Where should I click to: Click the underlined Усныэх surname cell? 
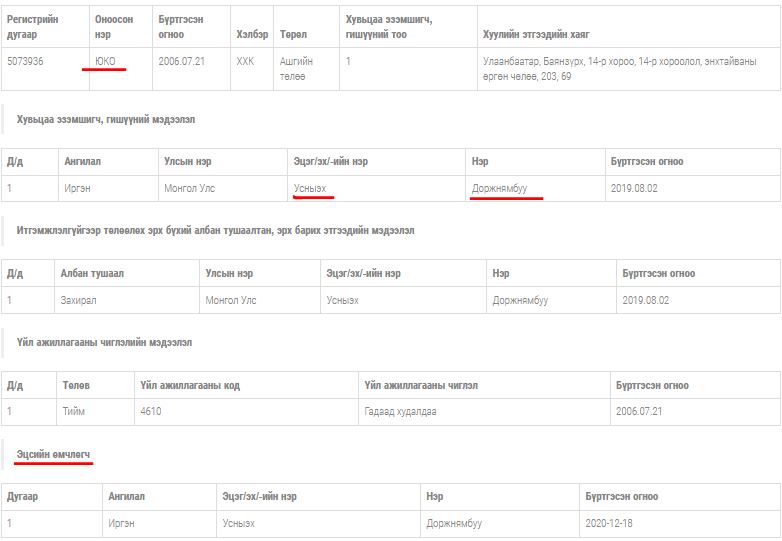(309, 188)
